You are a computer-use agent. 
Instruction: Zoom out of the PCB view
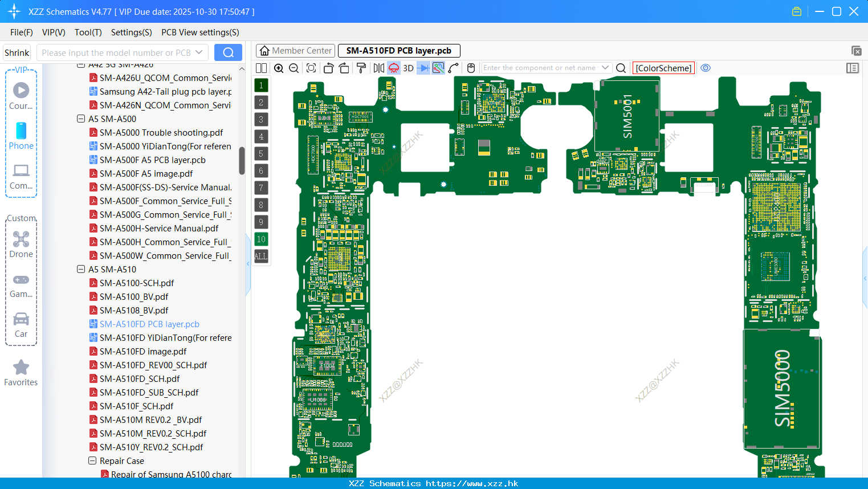tap(294, 68)
